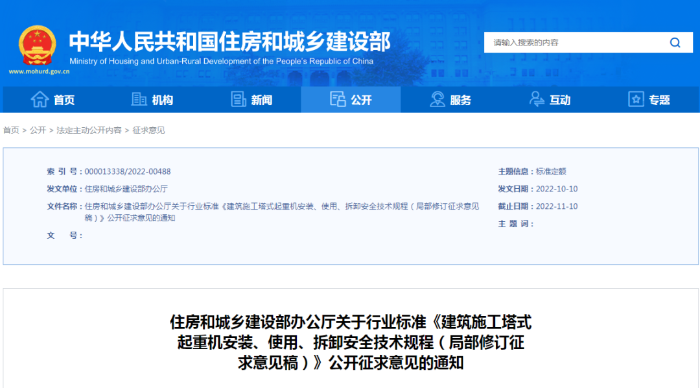Click the exchange icon beside 互动
Screen dimensions: 700x388
click(537, 99)
